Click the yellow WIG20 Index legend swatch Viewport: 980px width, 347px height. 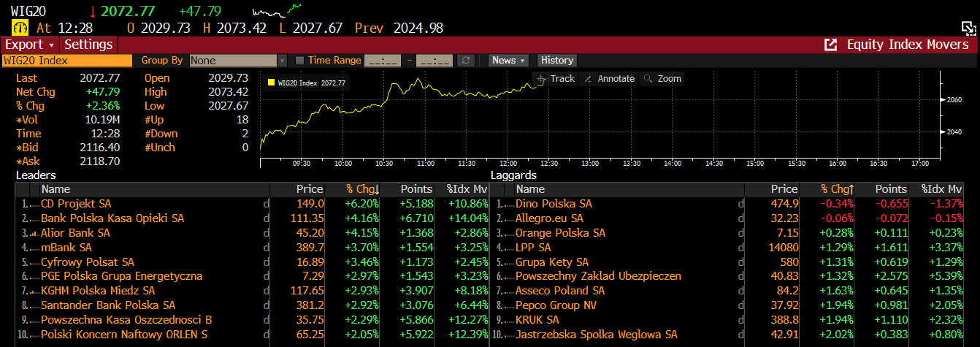tap(272, 83)
